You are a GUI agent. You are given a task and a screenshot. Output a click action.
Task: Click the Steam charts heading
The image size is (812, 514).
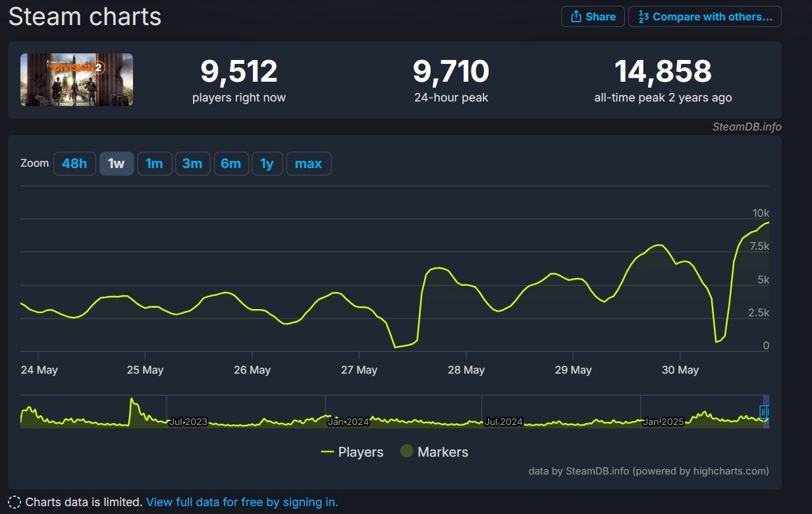(x=85, y=16)
